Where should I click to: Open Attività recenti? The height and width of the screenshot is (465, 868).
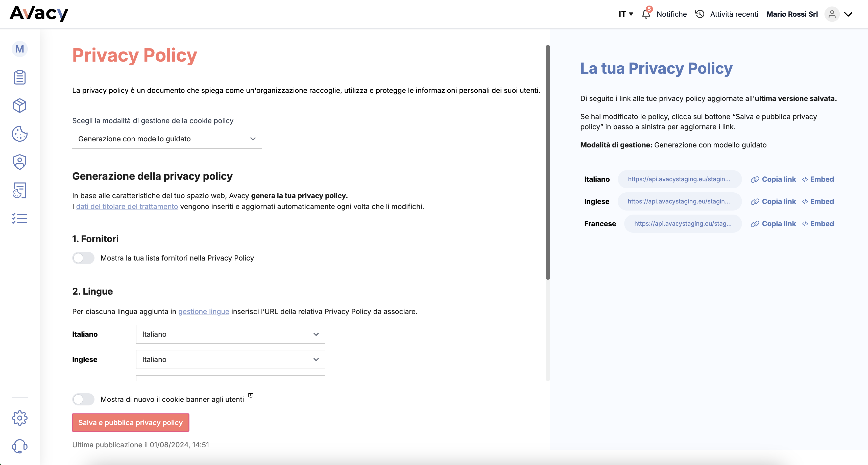tap(734, 14)
